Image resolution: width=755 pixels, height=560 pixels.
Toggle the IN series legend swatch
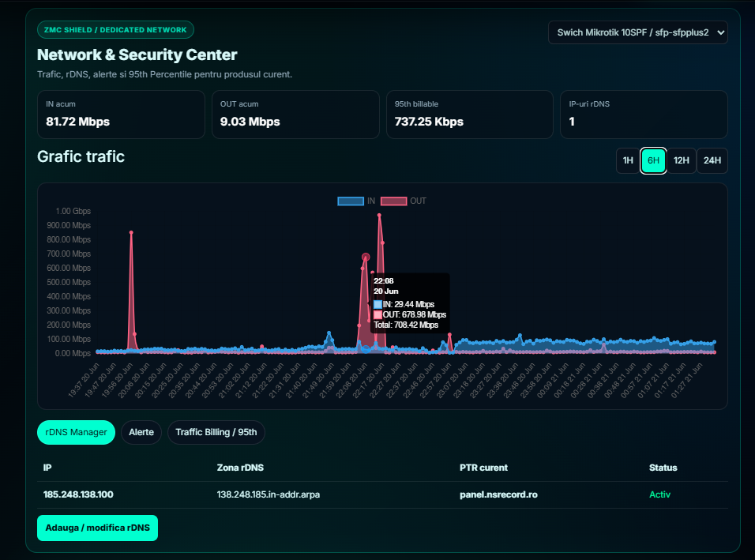[351, 201]
